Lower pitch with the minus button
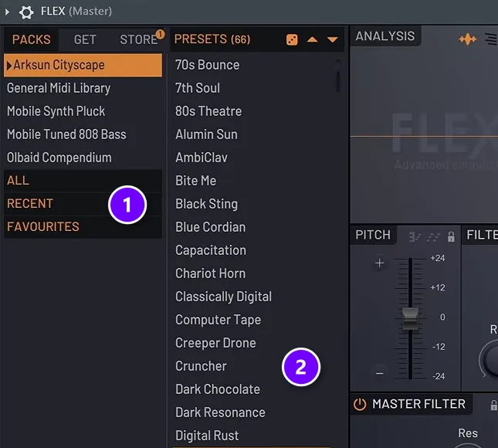The image size is (498, 448). (379, 373)
